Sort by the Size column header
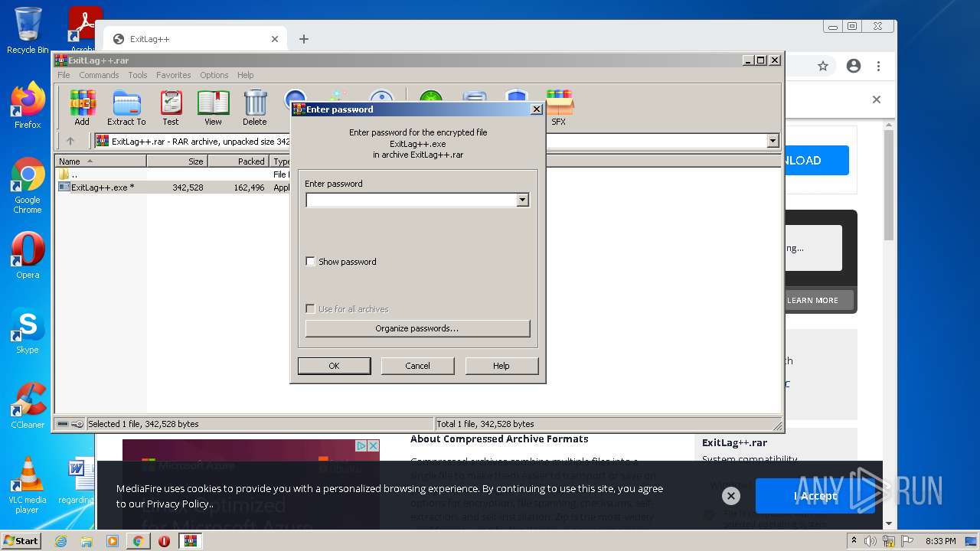 coord(177,161)
